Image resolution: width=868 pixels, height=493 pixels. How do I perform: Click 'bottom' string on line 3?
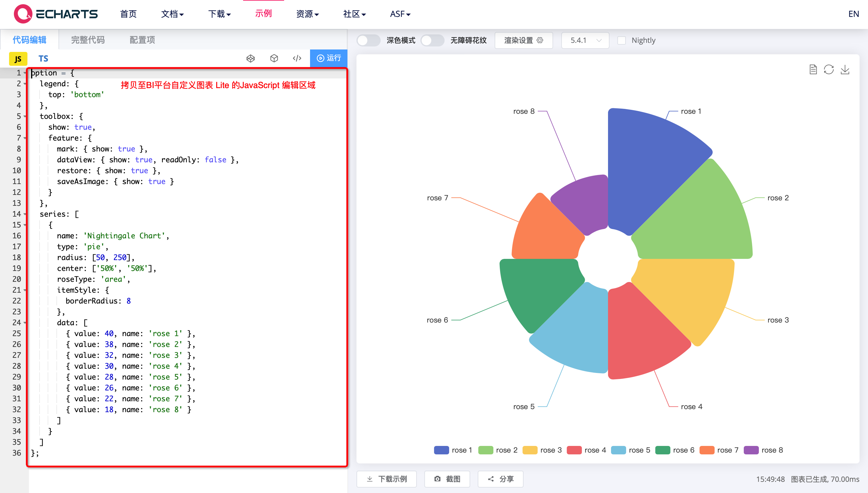(x=87, y=95)
